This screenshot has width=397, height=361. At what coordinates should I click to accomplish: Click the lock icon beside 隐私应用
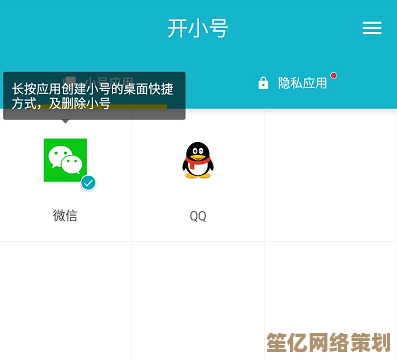tap(263, 83)
